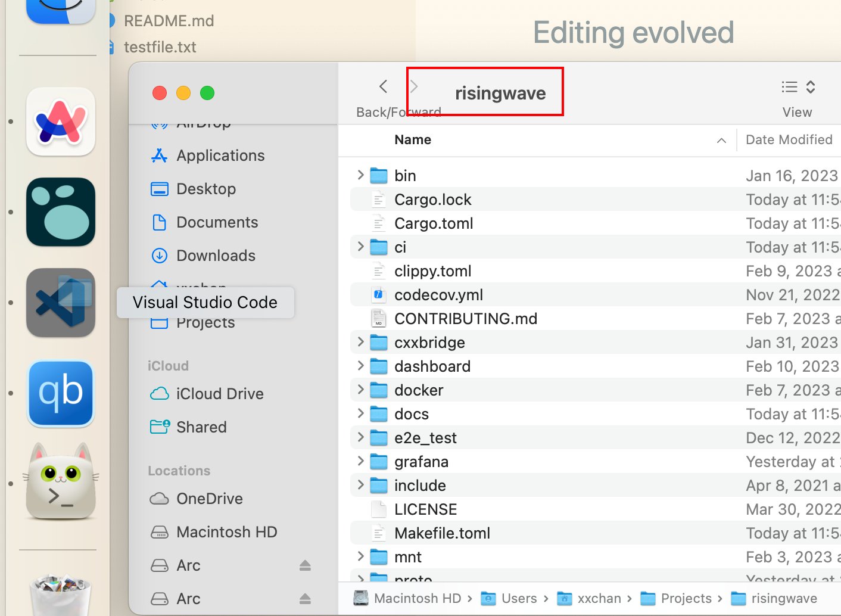Image resolution: width=841 pixels, height=616 pixels.
Task: Launch Visual Studio Code from the Dock
Action: click(x=60, y=303)
